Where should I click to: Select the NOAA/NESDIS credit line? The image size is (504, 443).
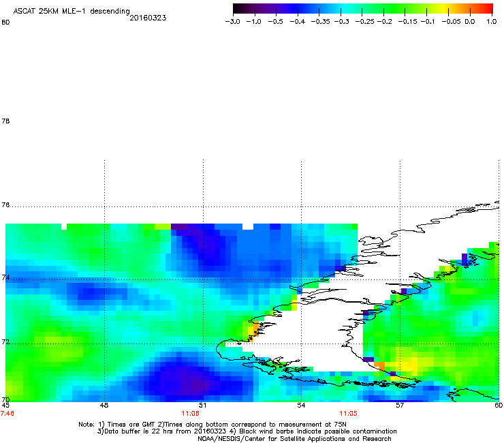tap(294, 439)
